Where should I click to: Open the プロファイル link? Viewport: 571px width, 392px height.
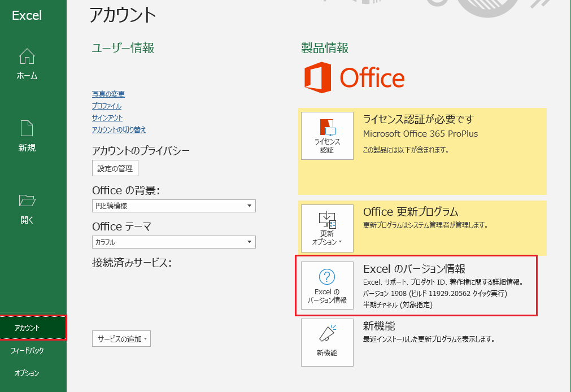[x=107, y=106]
